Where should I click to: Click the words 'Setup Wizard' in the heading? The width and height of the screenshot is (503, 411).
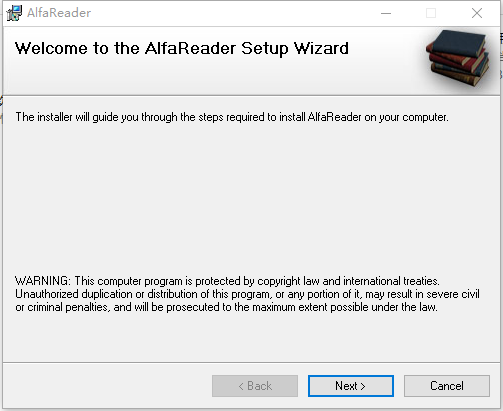click(x=295, y=49)
